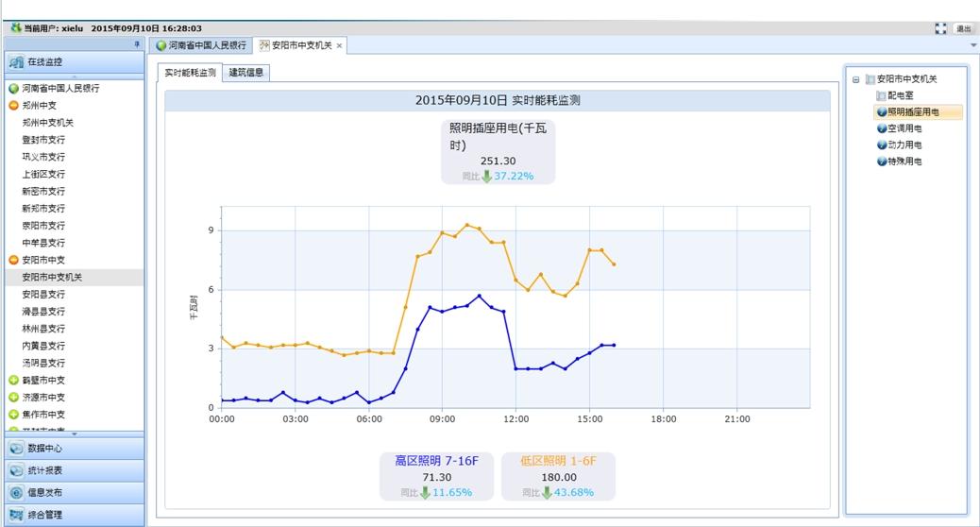Viewport: 980px width, 527px height.
Task: Click the pin icon on the left panel header
Action: click(136, 44)
